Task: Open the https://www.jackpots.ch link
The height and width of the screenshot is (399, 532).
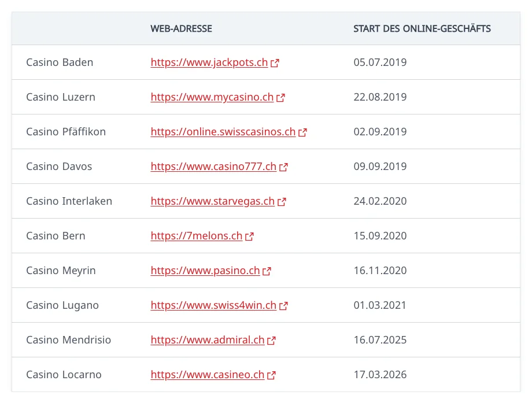Action: (x=209, y=62)
